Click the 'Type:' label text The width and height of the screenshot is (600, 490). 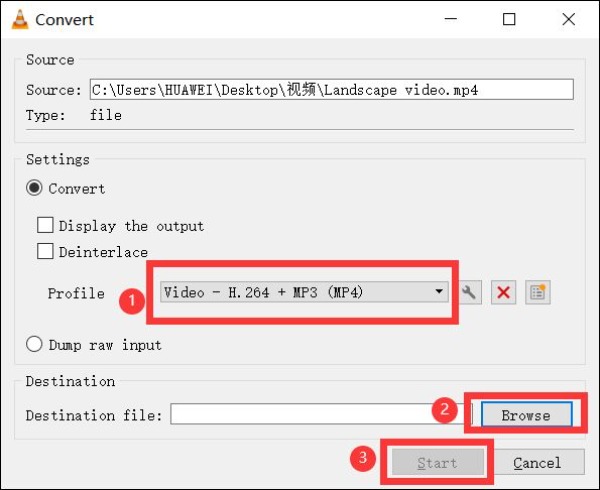point(46,115)
